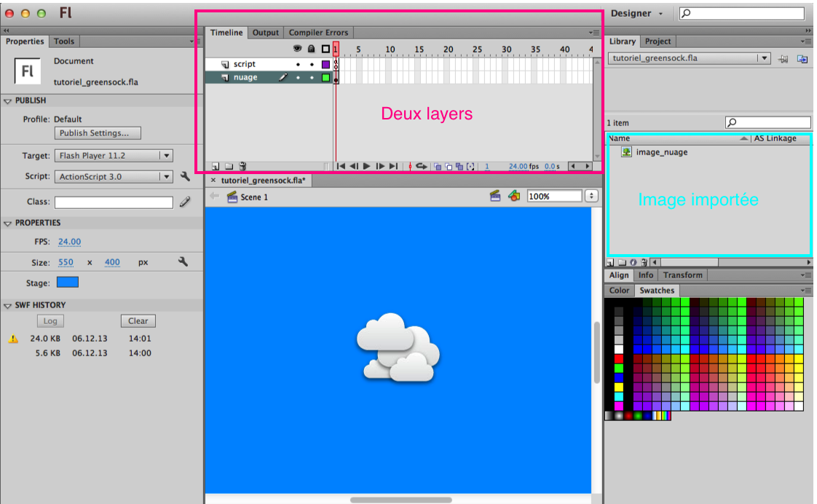Image resolution: width=817 pixels, height=504 pixels.
Task: Click the SWF history warning triangle icon
Action: click(14, 339)
